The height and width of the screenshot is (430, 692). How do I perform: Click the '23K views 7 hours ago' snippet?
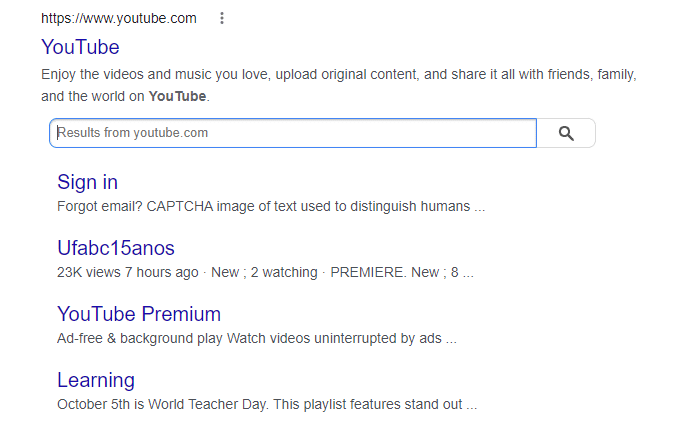(265, 272)
